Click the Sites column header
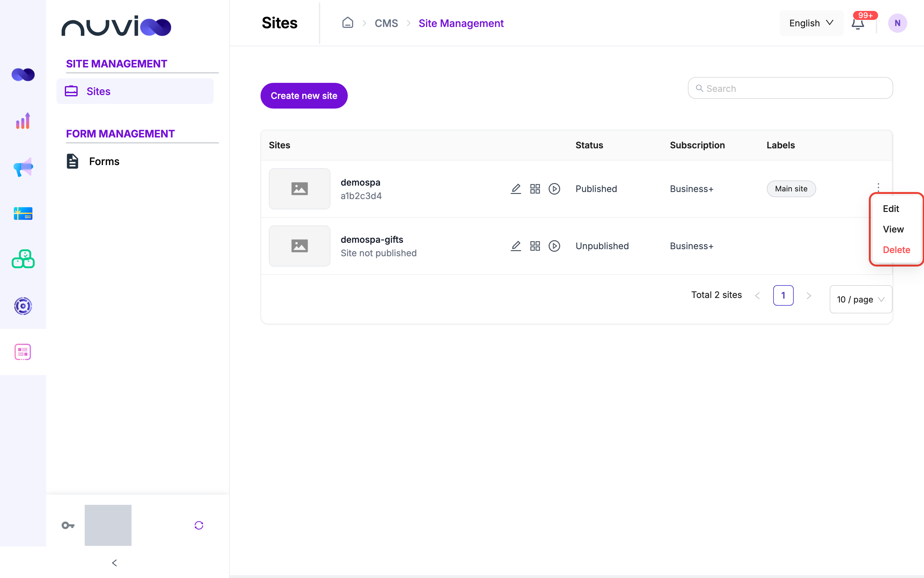 pos(279,145)
